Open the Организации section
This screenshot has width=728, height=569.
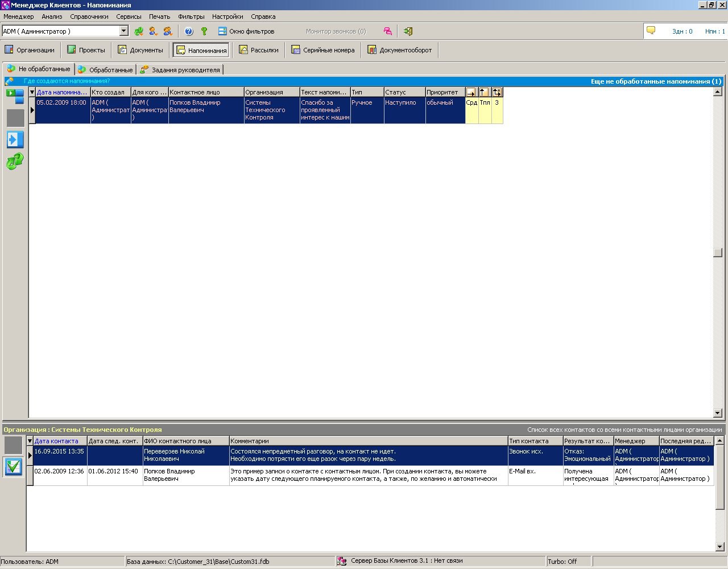click(x=30, y=50)
